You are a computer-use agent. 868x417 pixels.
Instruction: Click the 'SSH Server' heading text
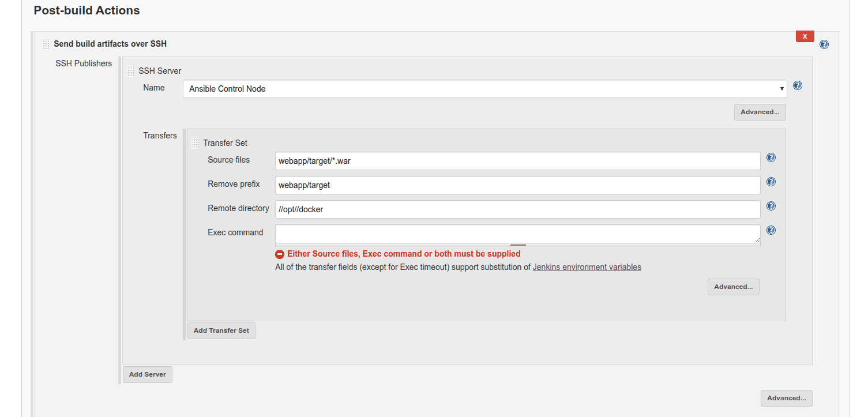[x=160, y=71]
